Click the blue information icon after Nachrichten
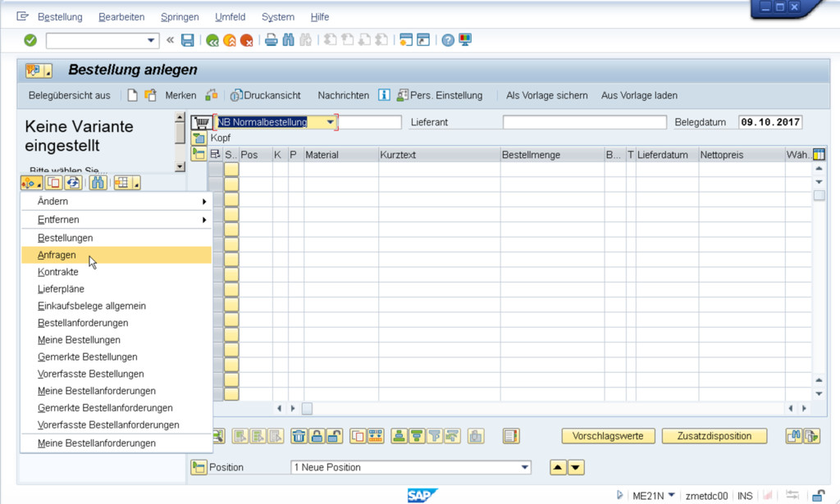The image size is (840, 504). coord(384,95)
